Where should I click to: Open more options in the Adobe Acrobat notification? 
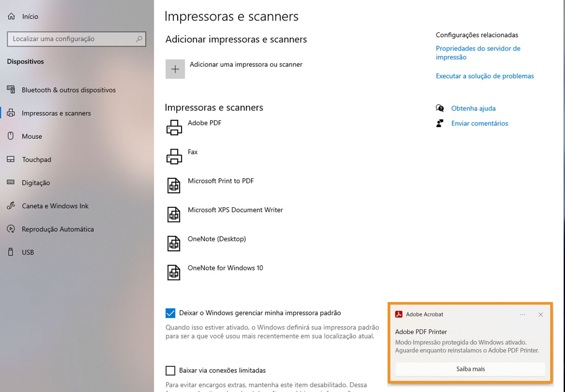click(x=522, y=315)
